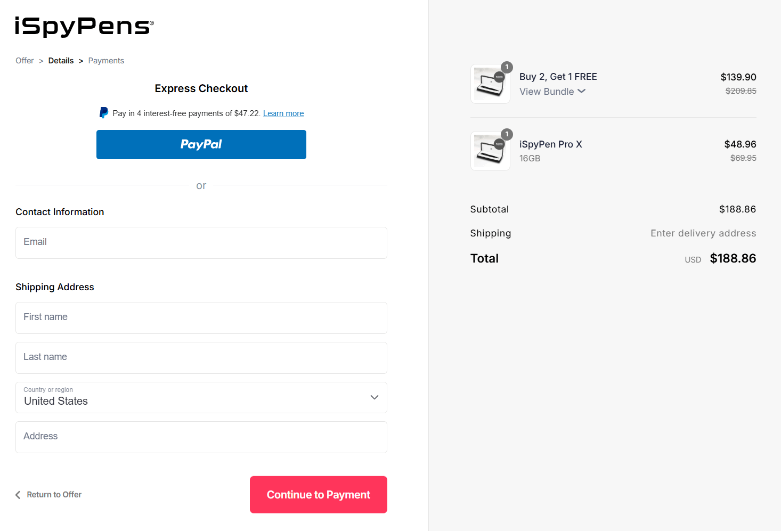Viewport: 781px width, 532px height.
Task: Click the Pay in 4 PayPal icon
Action: click(x=103, y=112)
